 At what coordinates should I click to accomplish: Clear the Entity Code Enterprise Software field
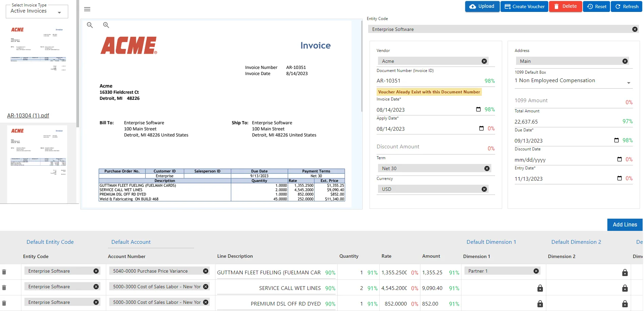click(635, 29)
